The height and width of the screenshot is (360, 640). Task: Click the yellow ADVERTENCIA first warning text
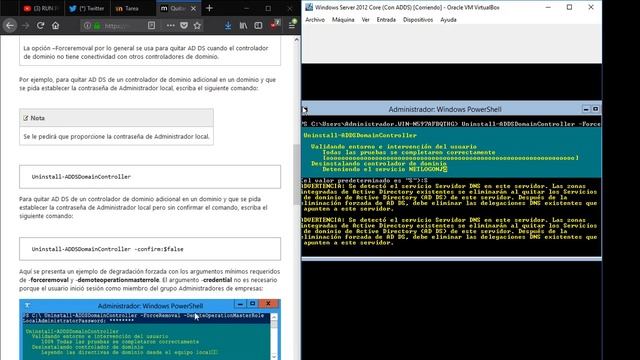tap(449, 197)
